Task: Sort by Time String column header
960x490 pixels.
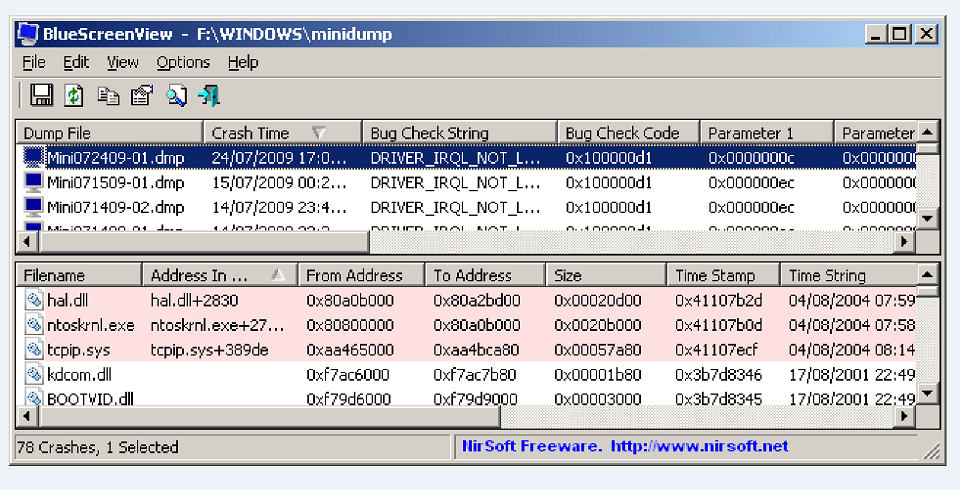Action: click(849, 275)
